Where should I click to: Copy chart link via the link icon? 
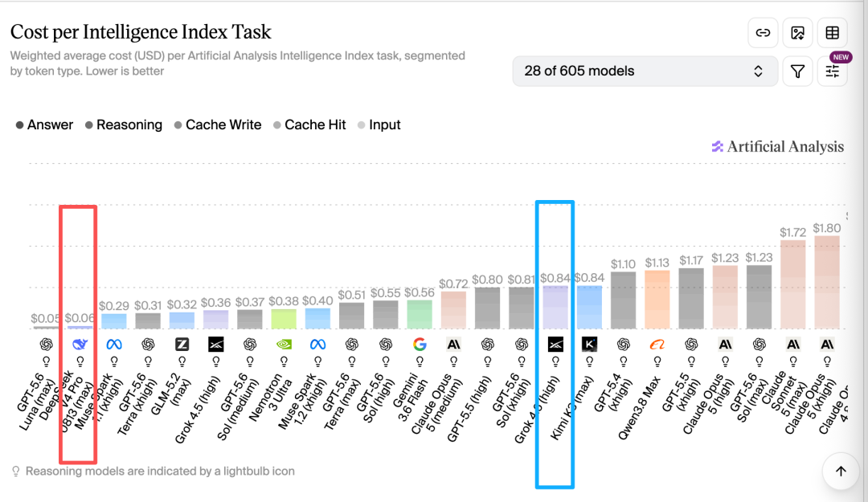coord(763,33)
